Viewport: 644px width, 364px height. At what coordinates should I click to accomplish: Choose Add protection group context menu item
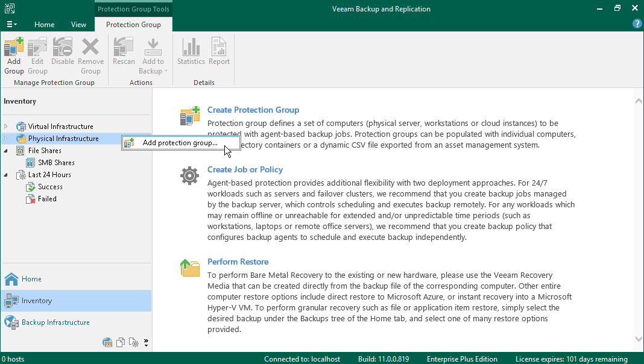181,143
